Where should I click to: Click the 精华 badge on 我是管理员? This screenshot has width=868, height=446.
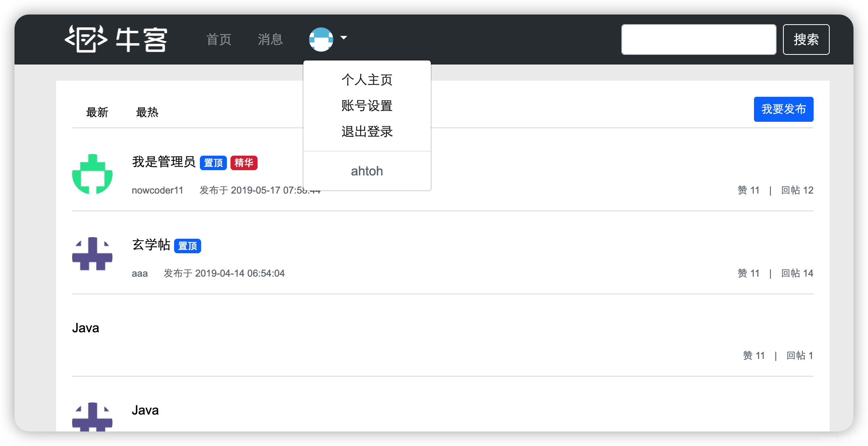pyautogui.click(x=244, y=163)
